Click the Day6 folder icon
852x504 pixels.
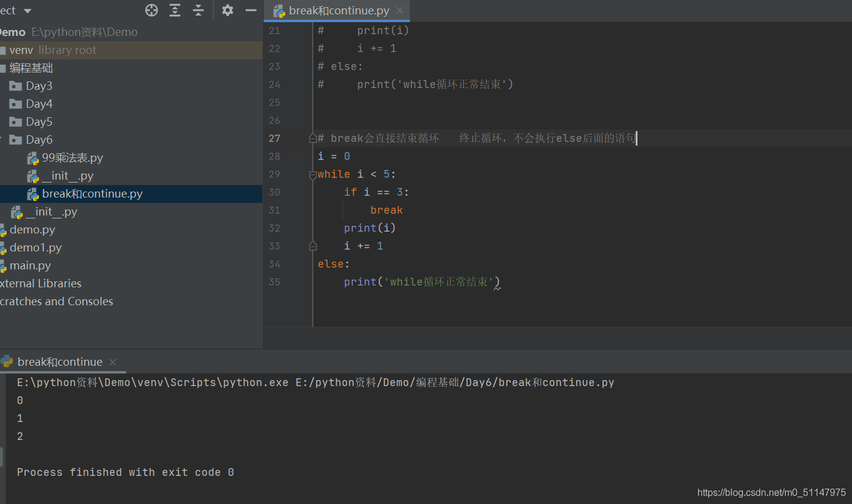pos(16,140)
